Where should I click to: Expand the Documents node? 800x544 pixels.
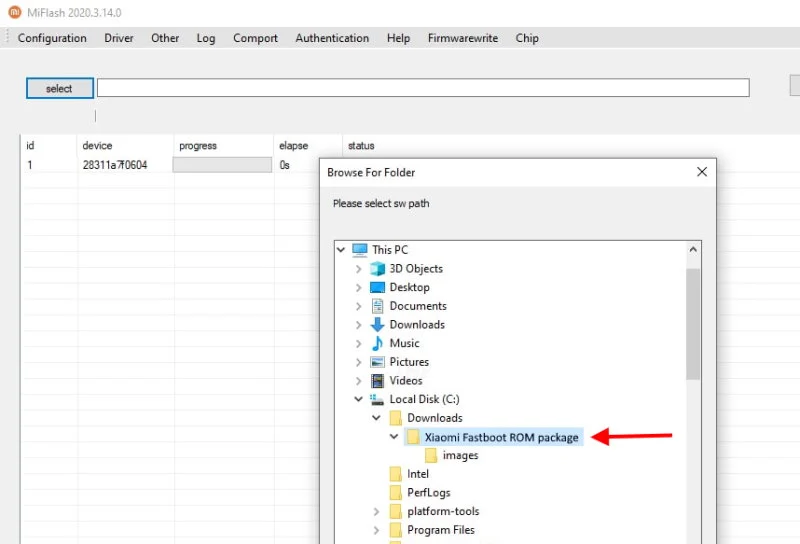pyautogui.click(x=359, y=306)
